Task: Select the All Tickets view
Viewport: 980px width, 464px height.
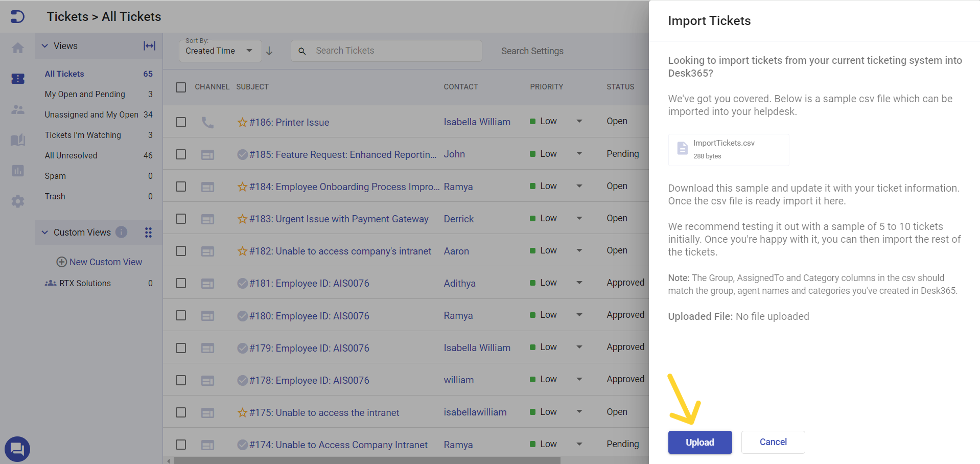Action: tap(64, 74)
